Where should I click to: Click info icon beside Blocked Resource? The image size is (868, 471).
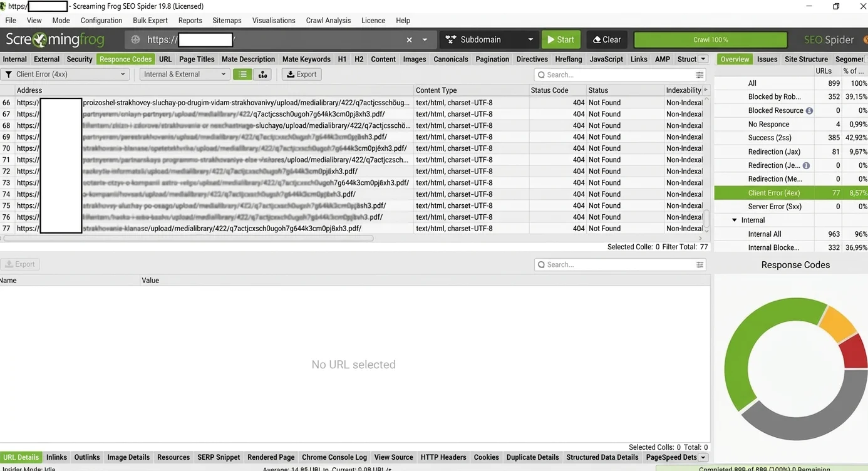click(x=809, y=111)
